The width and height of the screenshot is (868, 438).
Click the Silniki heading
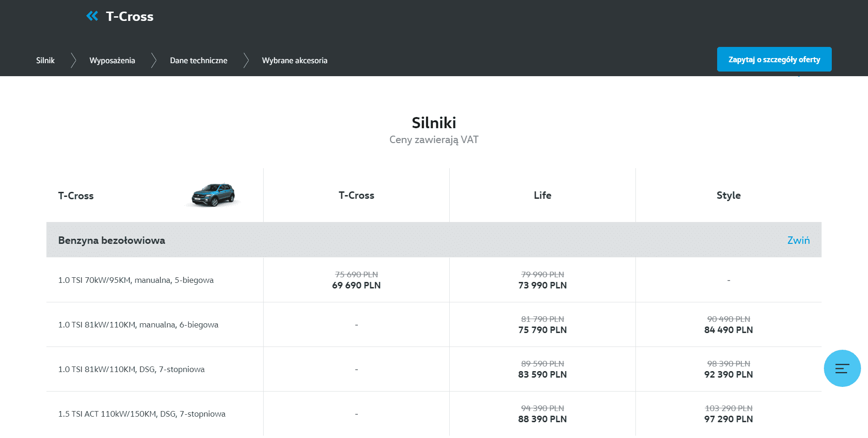(x=434, y=123)
